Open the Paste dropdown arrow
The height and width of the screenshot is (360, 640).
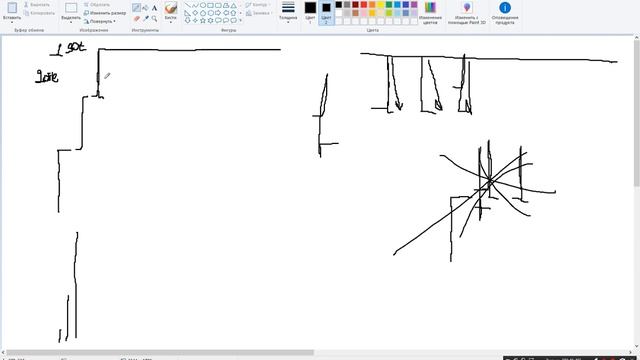point(12,21)
